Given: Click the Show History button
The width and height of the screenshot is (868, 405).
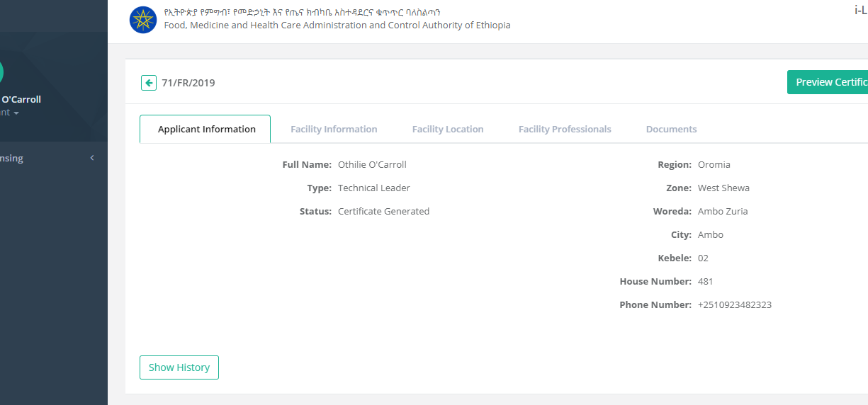Looking at the screenshot, I should [179, 367].
